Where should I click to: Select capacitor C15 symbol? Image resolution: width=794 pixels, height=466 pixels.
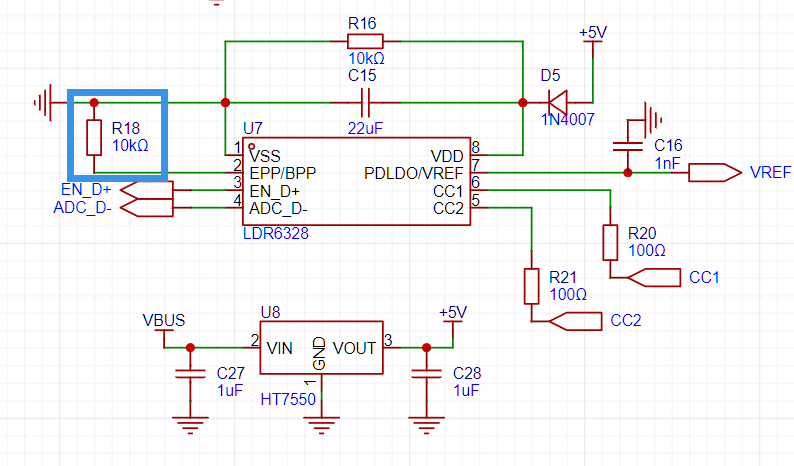pos(365,103)
